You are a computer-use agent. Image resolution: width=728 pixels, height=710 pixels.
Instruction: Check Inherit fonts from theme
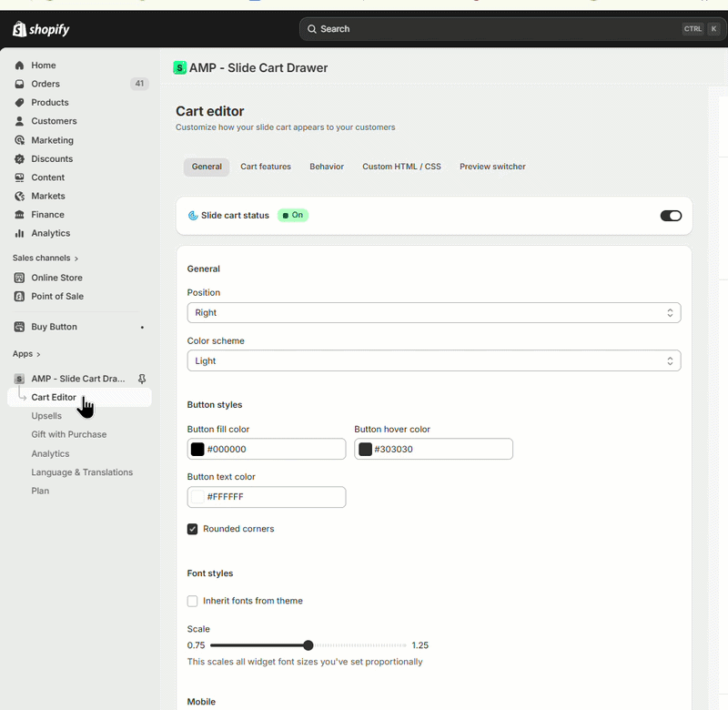click(x=192, y=601)
